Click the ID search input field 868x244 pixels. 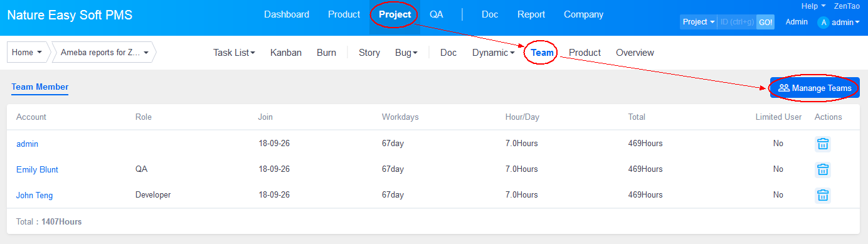(x=737, y=22)
